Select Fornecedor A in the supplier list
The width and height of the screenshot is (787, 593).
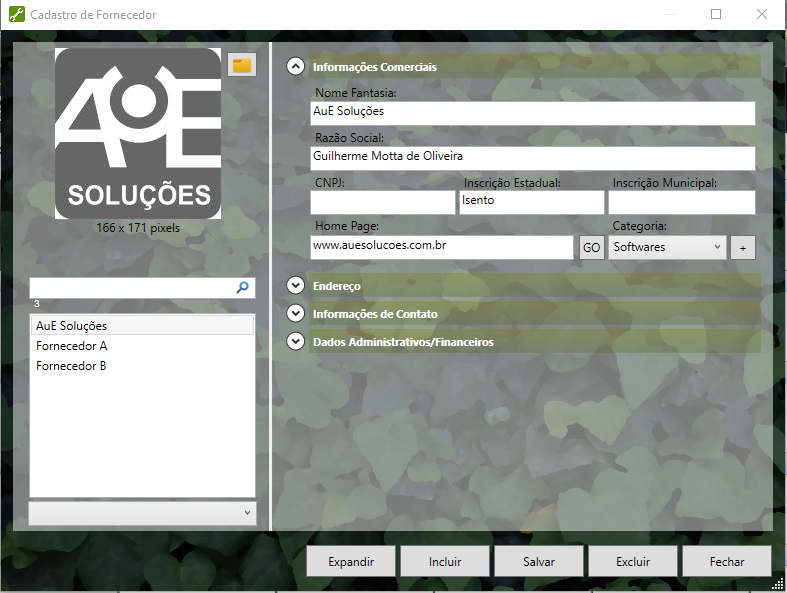(x=72, y=346)
